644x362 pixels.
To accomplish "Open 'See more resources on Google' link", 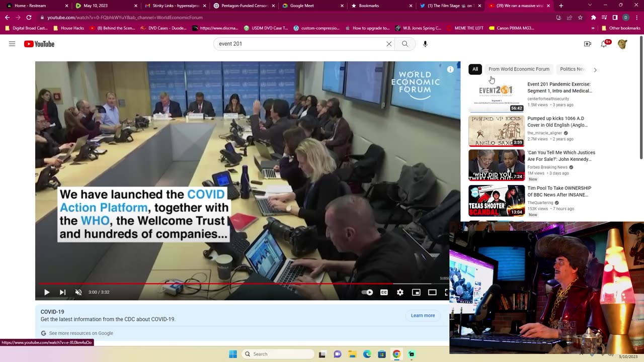I will tap(81, 333).
